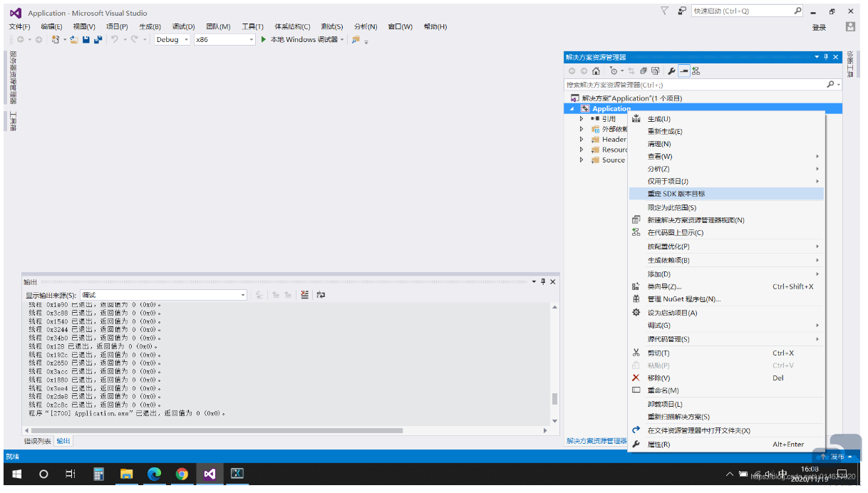Screen dimensions: 868x493
Task: Toggle preview selected items button in Solution Explorer
Action: click(683, 71)
